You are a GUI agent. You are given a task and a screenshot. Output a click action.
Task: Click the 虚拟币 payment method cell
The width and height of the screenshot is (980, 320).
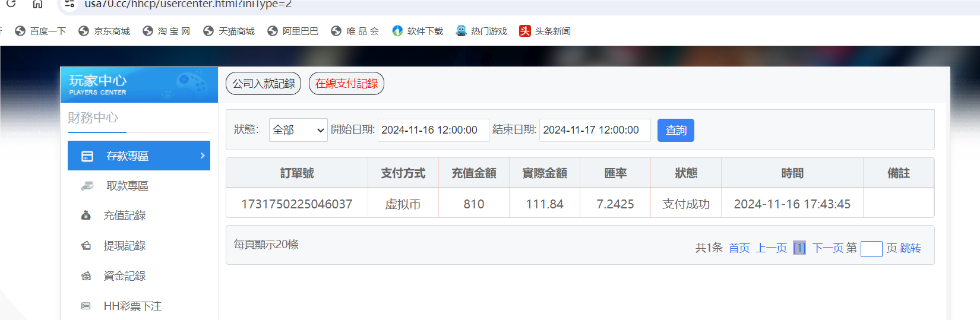403,204
